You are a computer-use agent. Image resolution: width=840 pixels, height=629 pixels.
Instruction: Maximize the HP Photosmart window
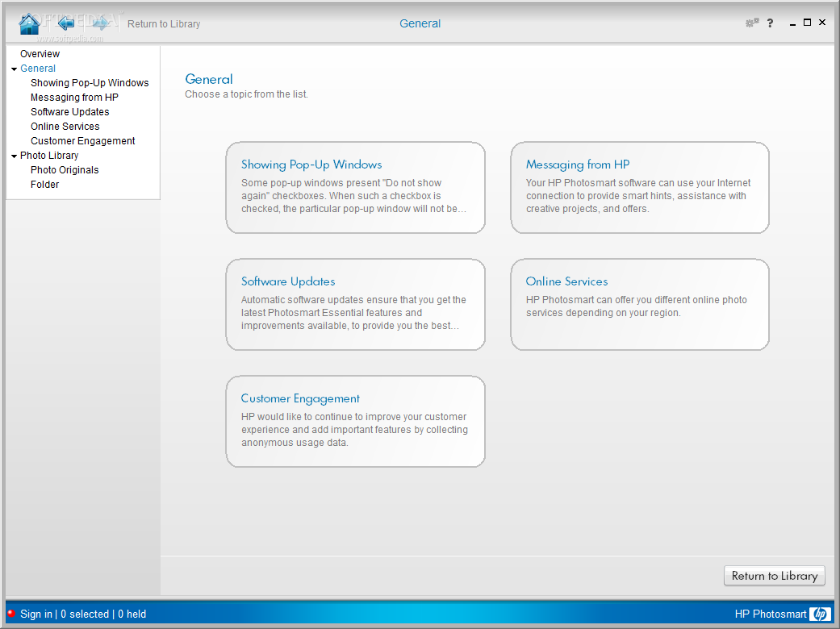807,23
